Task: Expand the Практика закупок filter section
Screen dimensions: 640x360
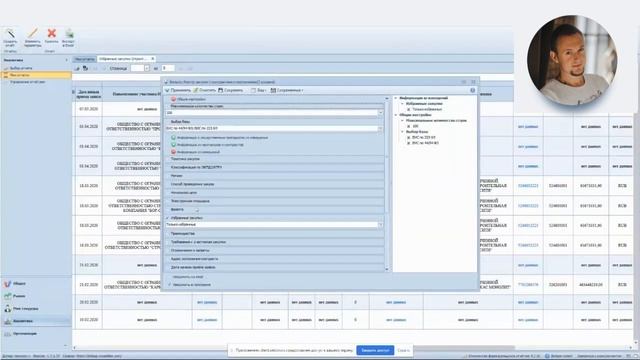Action: point(274,159)
